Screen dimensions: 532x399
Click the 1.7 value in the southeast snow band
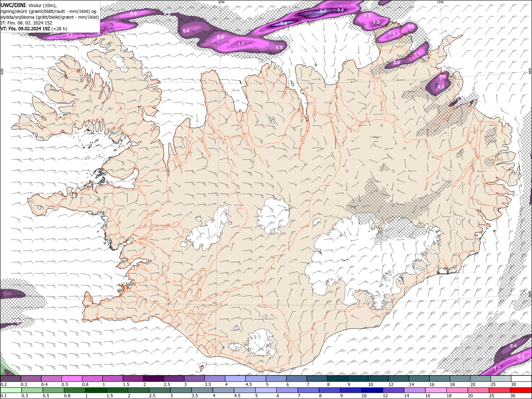(497, 368)
